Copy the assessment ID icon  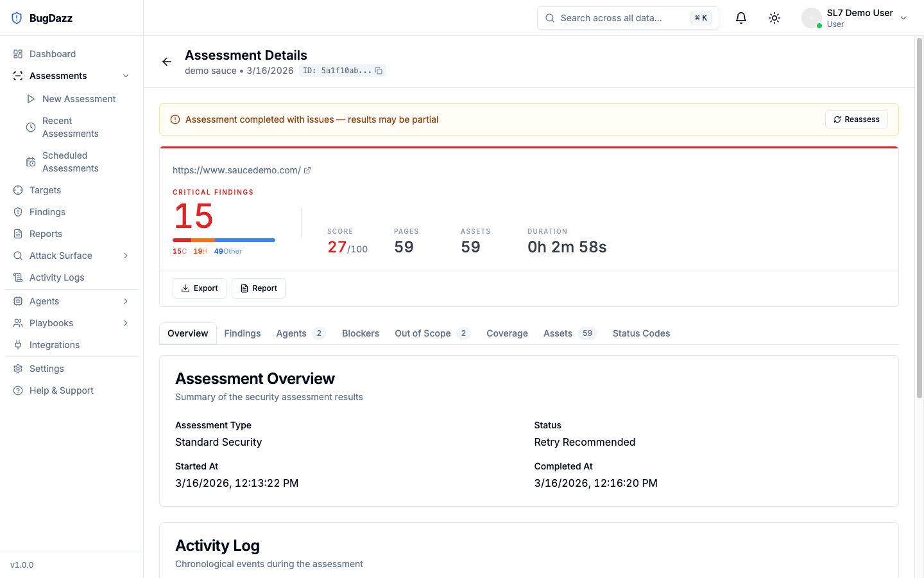pyautogui.click(x=379, y=71)
